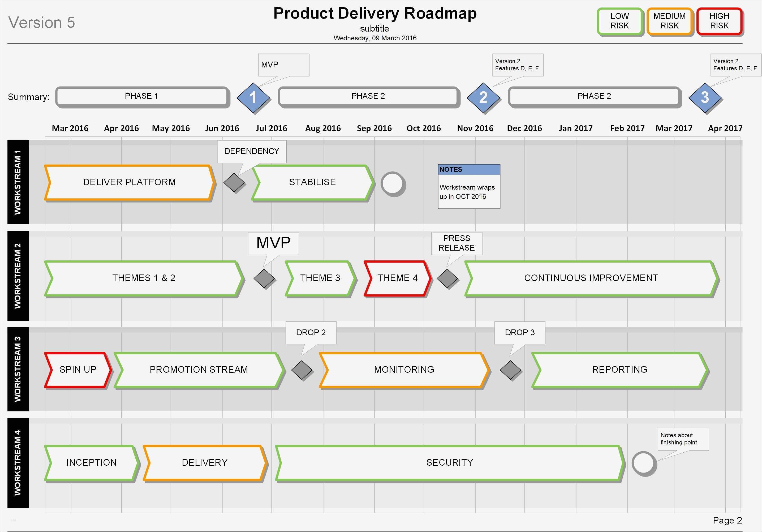
Task: Click the gray diamond below DROP 3
Action: point(510,370)
